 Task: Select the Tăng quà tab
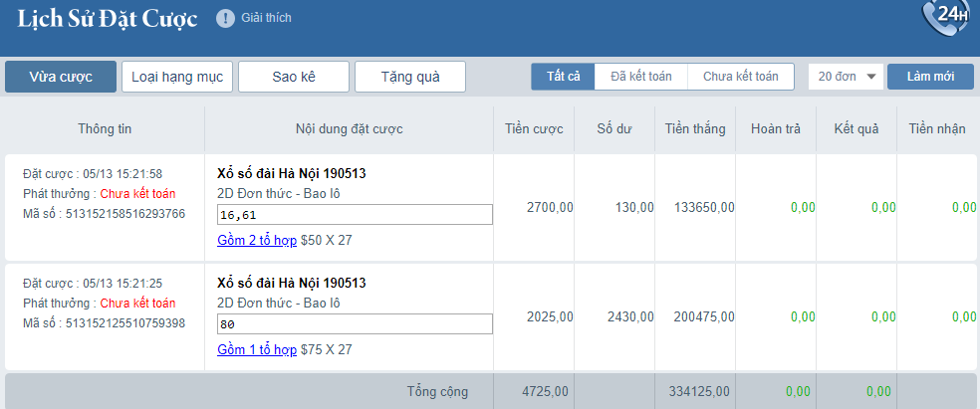[410, 77]
